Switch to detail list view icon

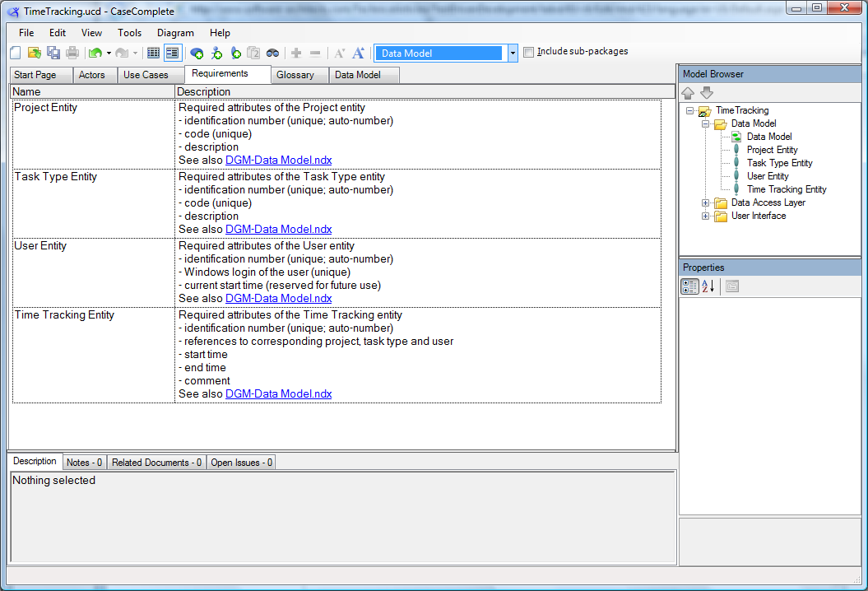tap(173, 54)
